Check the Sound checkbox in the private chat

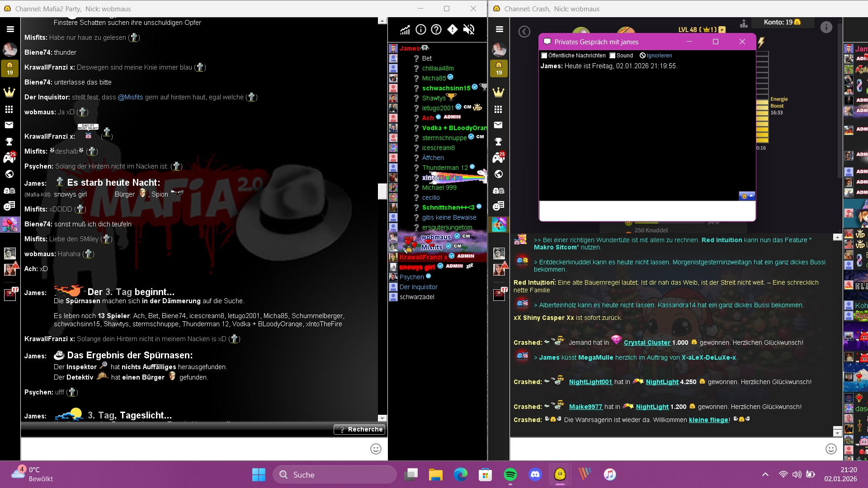click(613, 56)
